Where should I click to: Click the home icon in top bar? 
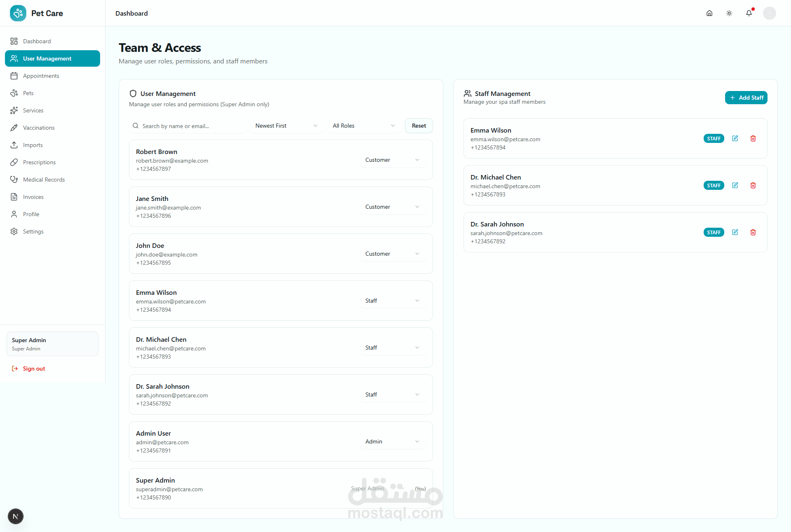(x=709, y=13)
